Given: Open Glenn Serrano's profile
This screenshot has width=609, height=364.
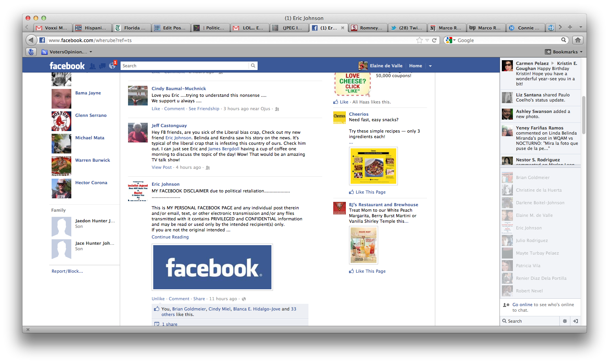Looking at the screenshot, I should pos(91,115).
